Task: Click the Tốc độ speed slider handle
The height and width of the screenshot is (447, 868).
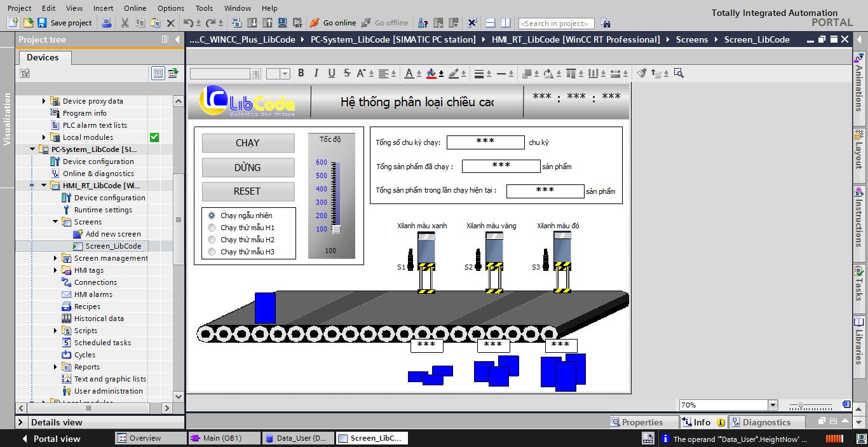Action: tap(336, 229)
